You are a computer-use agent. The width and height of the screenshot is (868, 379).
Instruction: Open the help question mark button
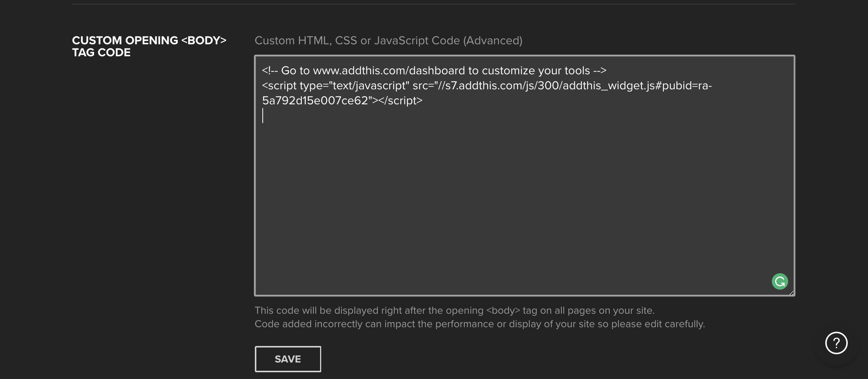pos(836,343)
